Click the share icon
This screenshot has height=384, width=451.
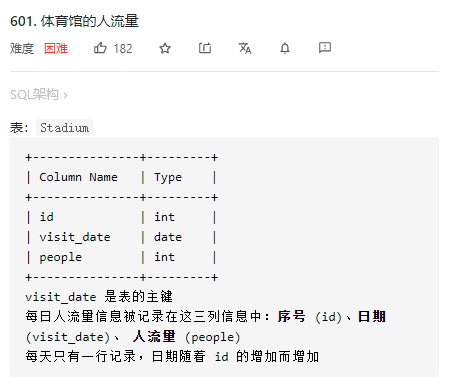[205, 48]
